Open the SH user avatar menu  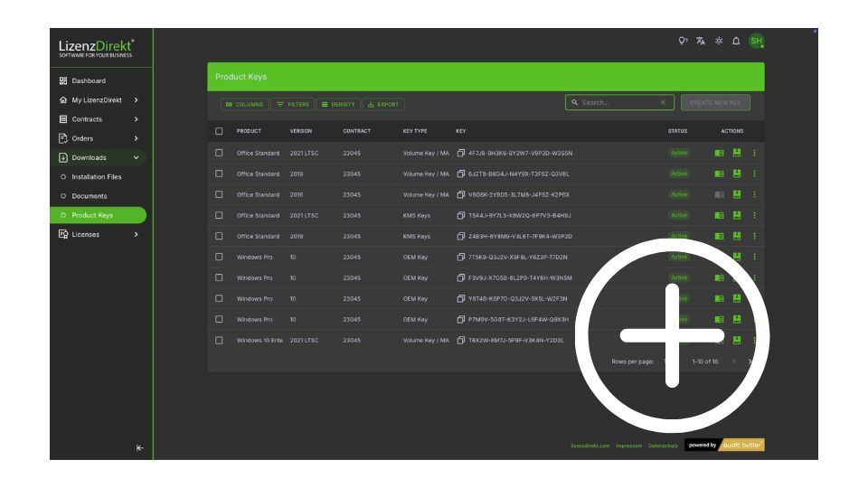click(756, 41)
